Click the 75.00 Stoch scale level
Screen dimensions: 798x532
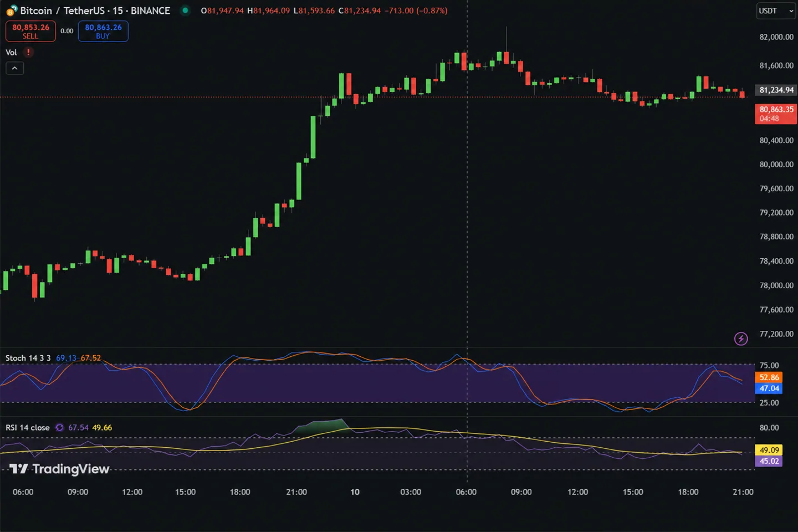[x=769, y=366]
